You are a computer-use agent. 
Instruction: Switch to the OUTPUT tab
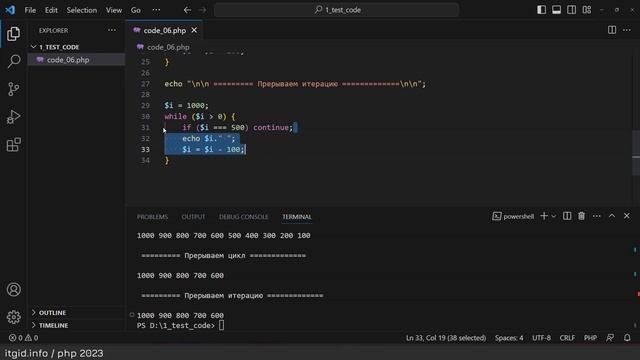pos(193,217)
